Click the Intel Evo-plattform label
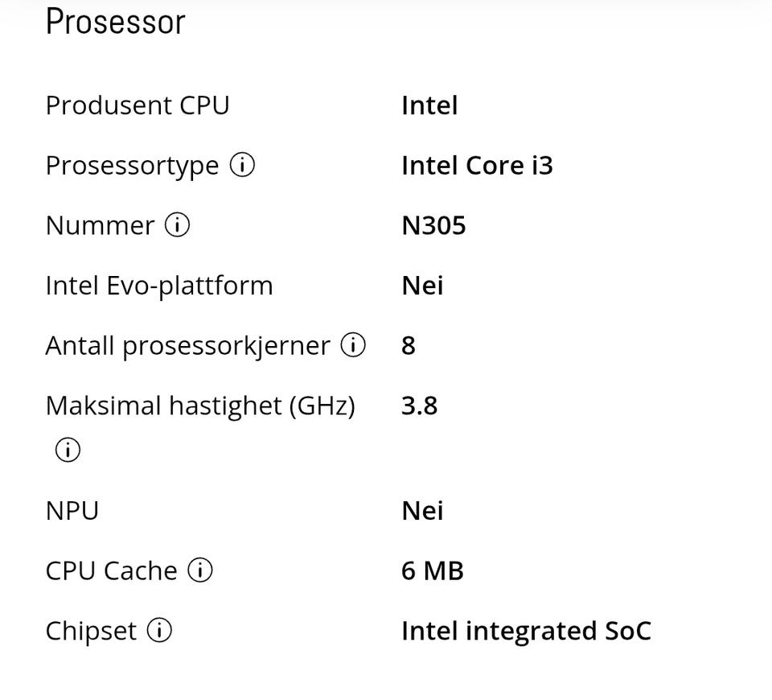 tap(159, 286)
